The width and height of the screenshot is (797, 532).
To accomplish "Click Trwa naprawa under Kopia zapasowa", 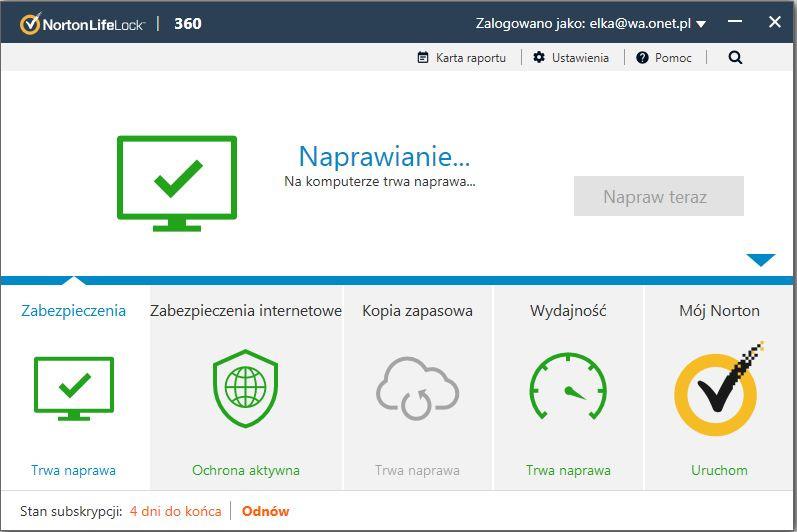I will (x=417, y=470).
